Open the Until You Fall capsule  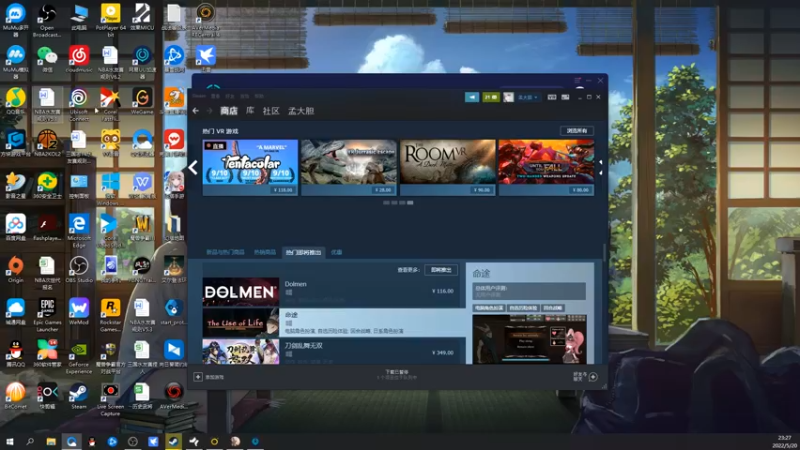(x=546, y=167)
